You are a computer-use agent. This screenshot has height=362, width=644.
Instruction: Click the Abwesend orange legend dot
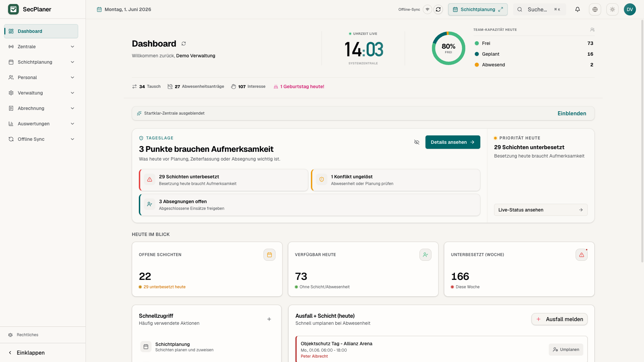[x=477, y=65]
